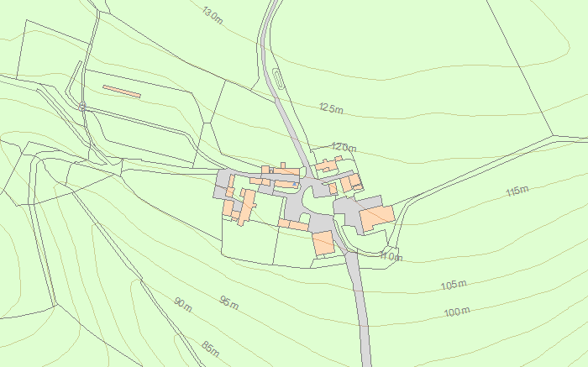Select the 110m contour label
This screenshot has width=588, height=367.
coord(391,256)
